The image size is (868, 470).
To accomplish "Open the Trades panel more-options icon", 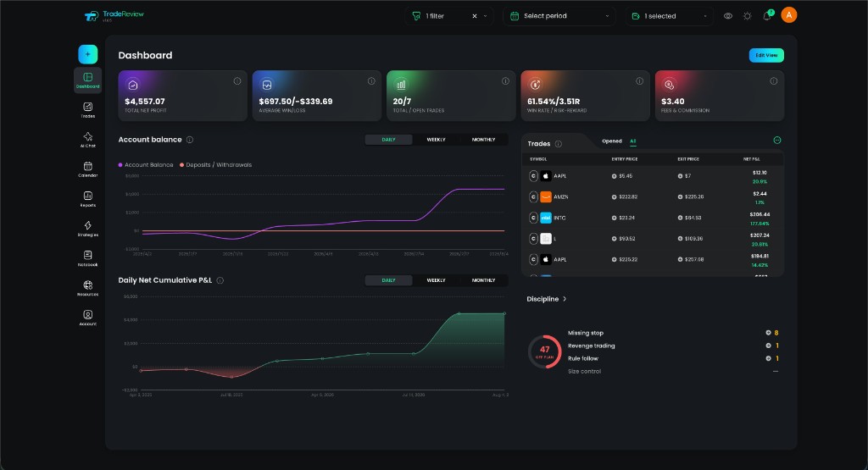I will click(x=776, y=141).
